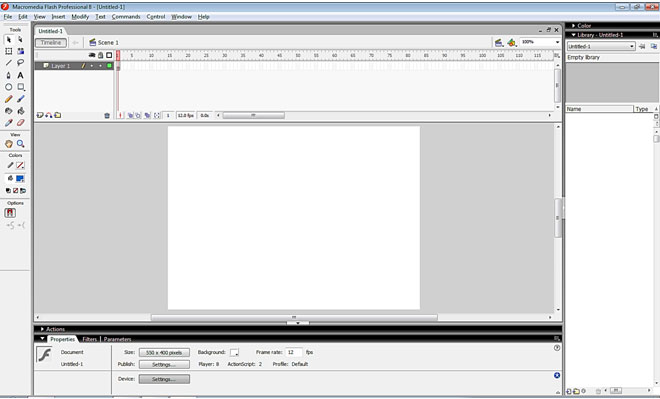
Task: Toggle the Snap to Objects magnet option
Action: 10,213
